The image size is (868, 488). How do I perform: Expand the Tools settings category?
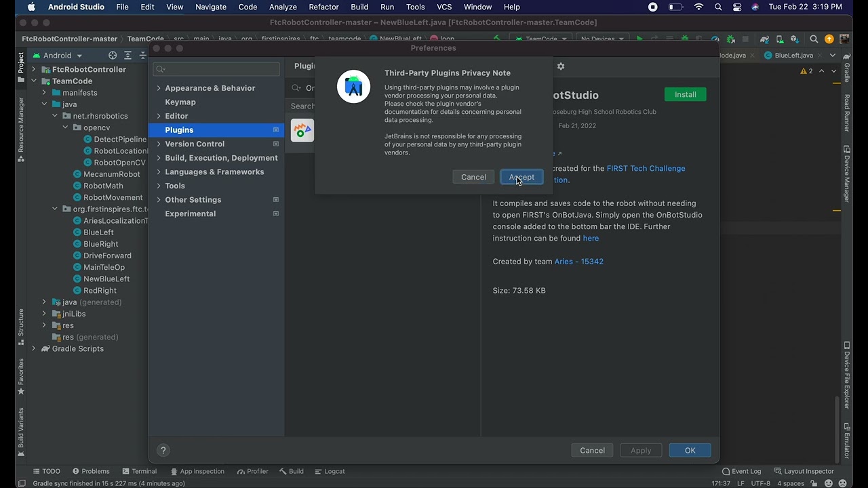(159, 186)
